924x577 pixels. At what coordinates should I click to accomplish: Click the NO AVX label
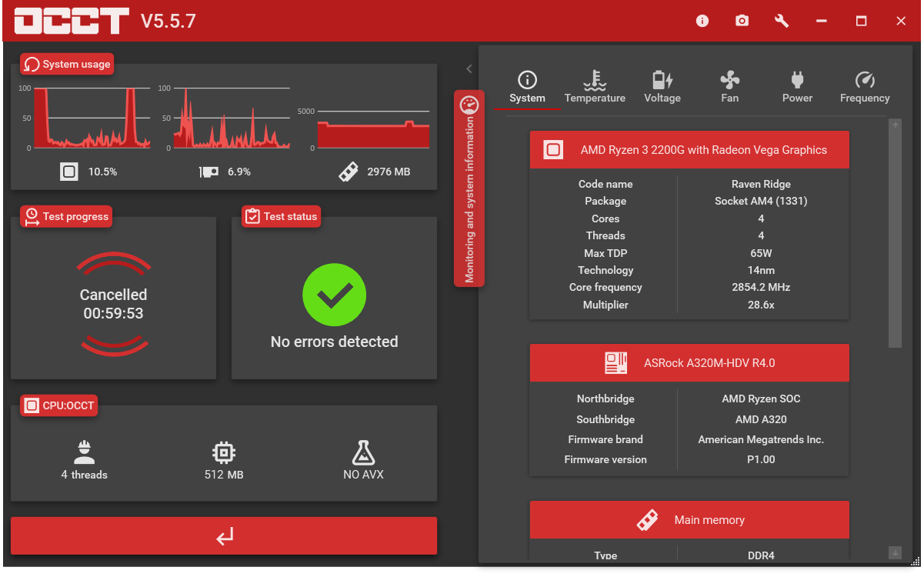[363, 475]
